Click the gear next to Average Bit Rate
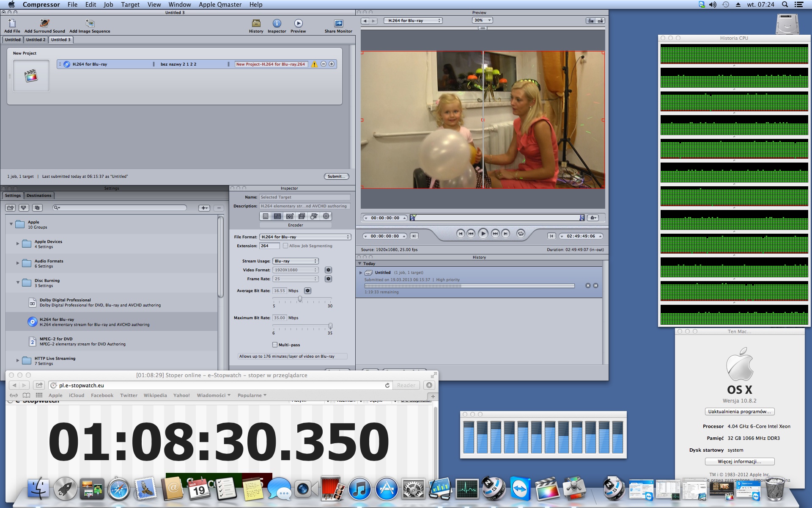 pos(308,291)
